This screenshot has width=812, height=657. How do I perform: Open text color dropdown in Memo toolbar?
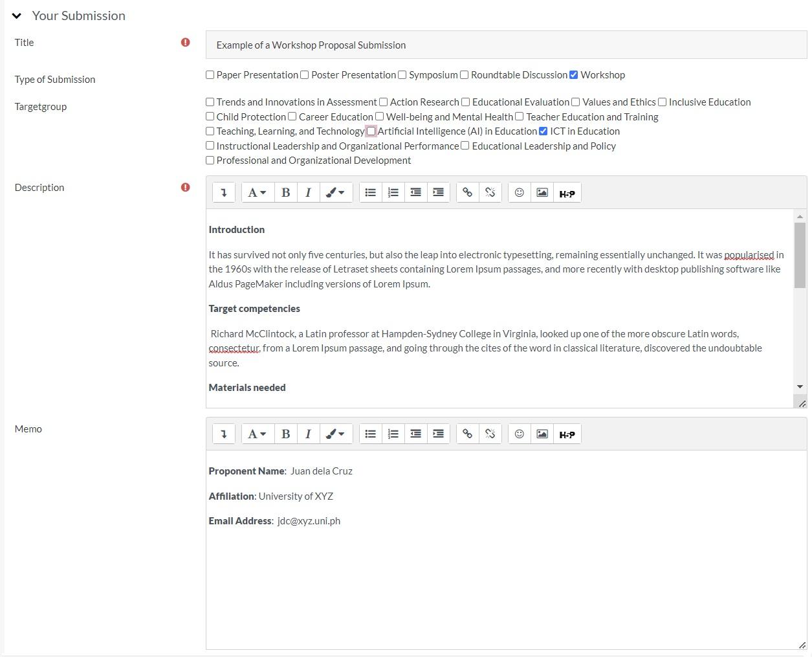coord(335,434)
